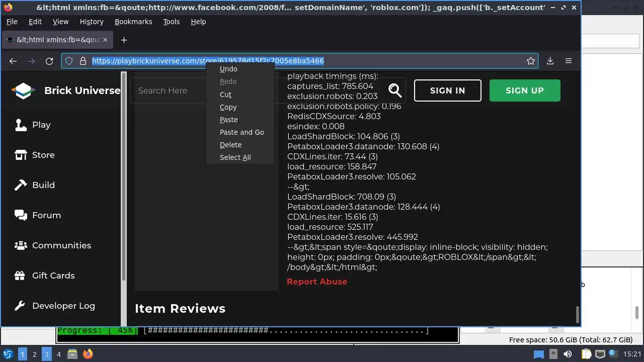The width and height of the screenshot is (644, 362).
Task: Choose Delete from the context menu
Action: coord(240,145)
